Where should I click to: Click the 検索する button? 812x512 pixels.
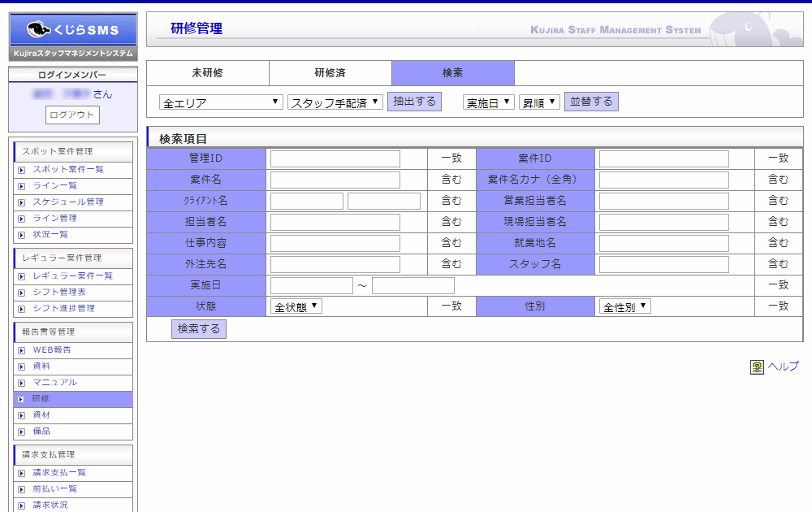(199, 329)
